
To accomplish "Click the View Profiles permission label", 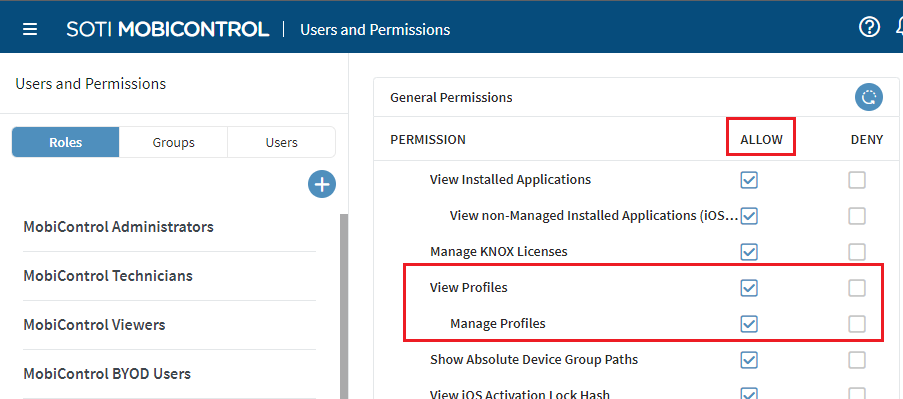I will click(x=469, y=287).
